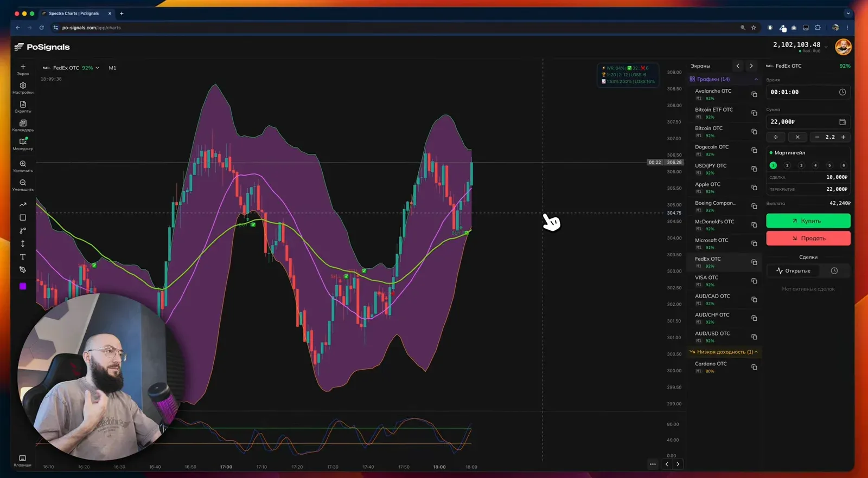Select Bitcoin OTC in chart list

click(724, 132)
